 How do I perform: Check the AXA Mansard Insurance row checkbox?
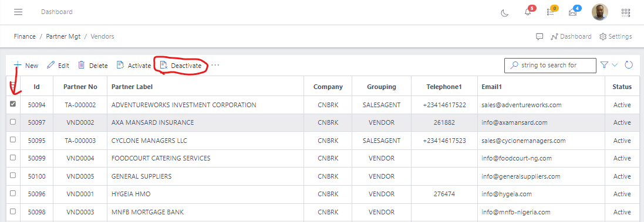point(13,122)
